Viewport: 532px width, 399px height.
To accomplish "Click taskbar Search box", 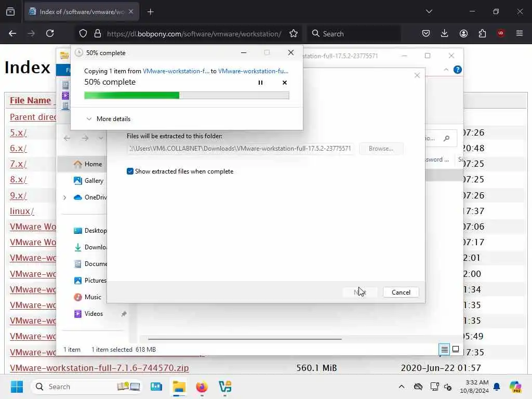I will pyautogui.click(x=86, y=387).
